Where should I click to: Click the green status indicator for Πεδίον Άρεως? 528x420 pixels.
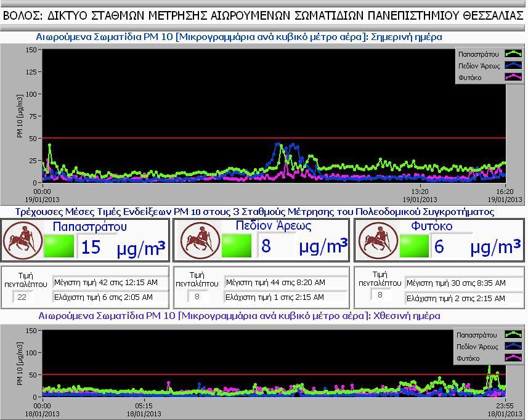coord(237,246)
